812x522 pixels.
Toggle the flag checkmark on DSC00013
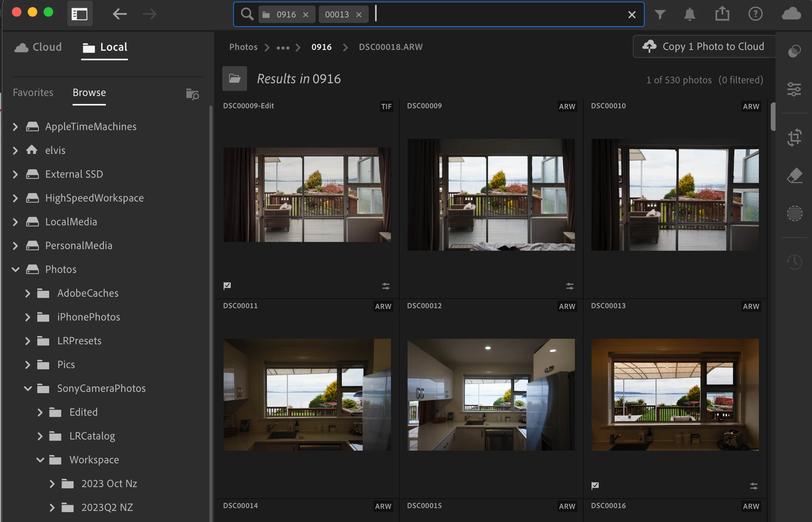[x=595, y=486]
